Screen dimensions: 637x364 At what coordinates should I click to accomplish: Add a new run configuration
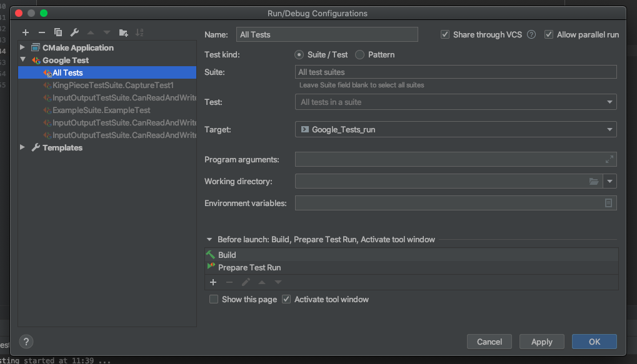click(26, 32)
